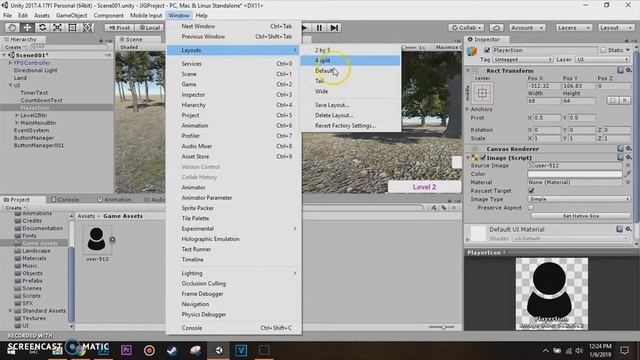Disable Raycast Target checkbox
Viewport: 640px width, 360px height.
click(531, 191)
